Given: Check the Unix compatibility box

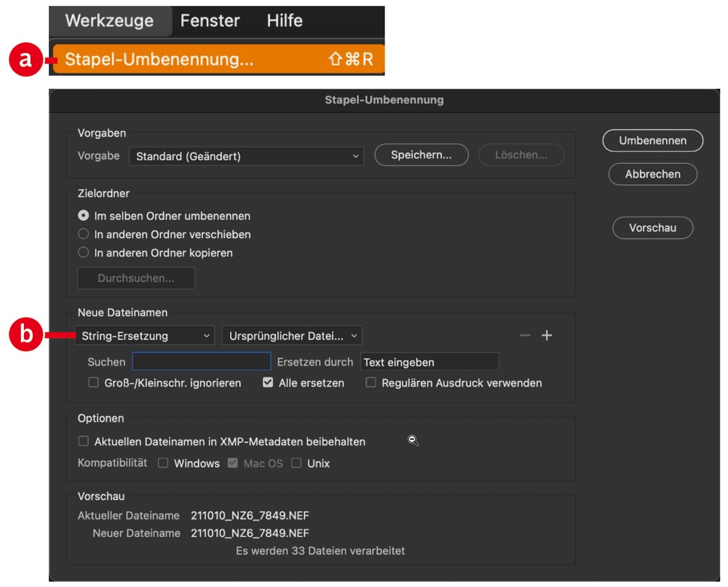Looking at the screenshot, I should (296, 463).
